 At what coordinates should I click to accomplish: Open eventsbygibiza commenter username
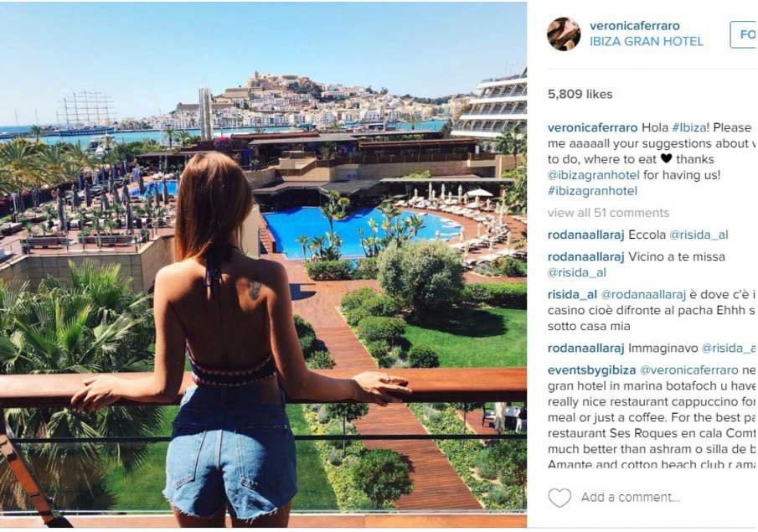(591, 370)
